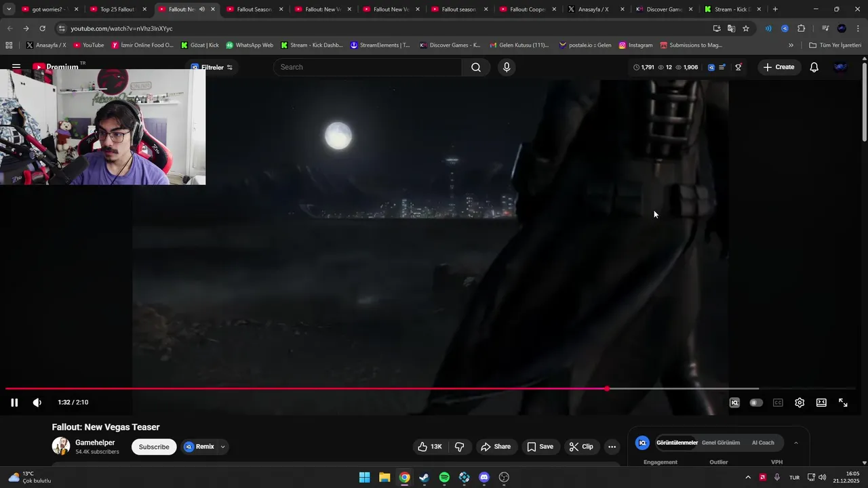
Task: Open Windows Start menu
Action: click(364, 477)
